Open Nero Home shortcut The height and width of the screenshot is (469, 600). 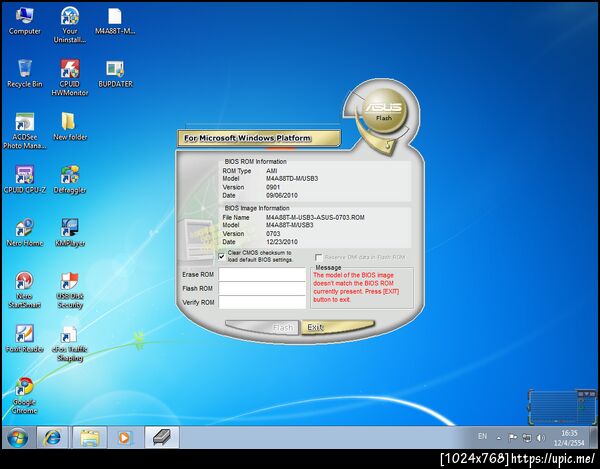(24, 233)
